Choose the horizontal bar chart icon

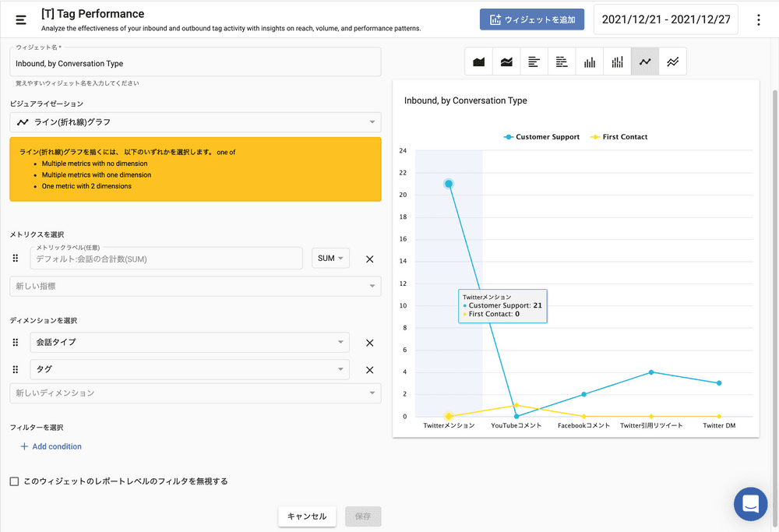pyautogui.click(x=534, y=62)
